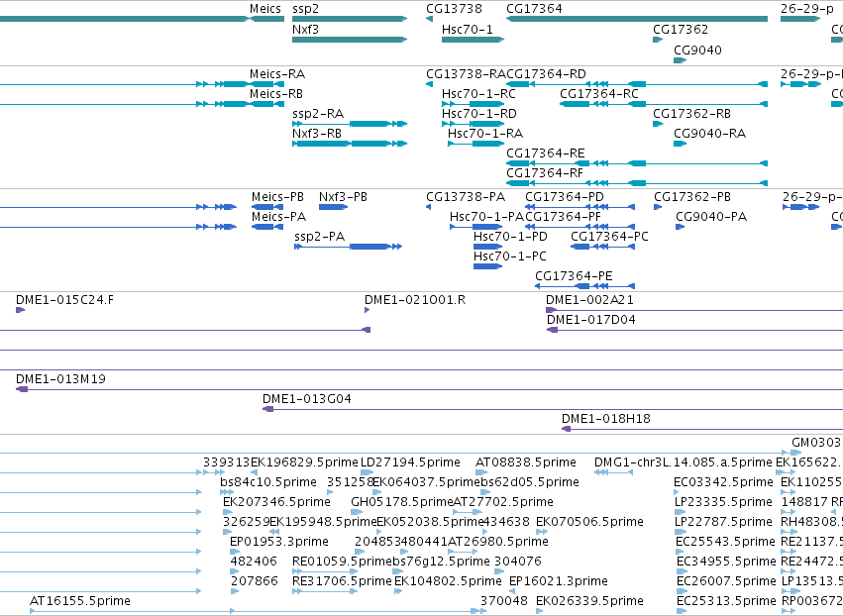Select the CG13738 gene label
Image resolution: width=843 pixels, height=616 pixels.
coord(454,9)
